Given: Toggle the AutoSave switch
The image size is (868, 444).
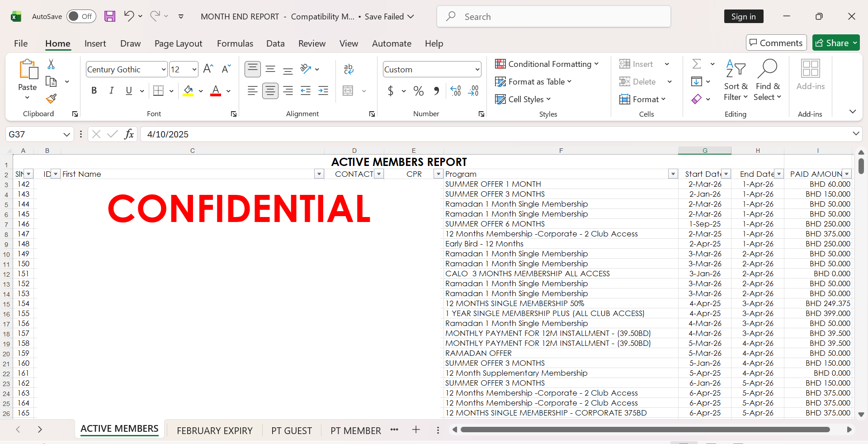Looking at the screenshot, I should 81,16.
